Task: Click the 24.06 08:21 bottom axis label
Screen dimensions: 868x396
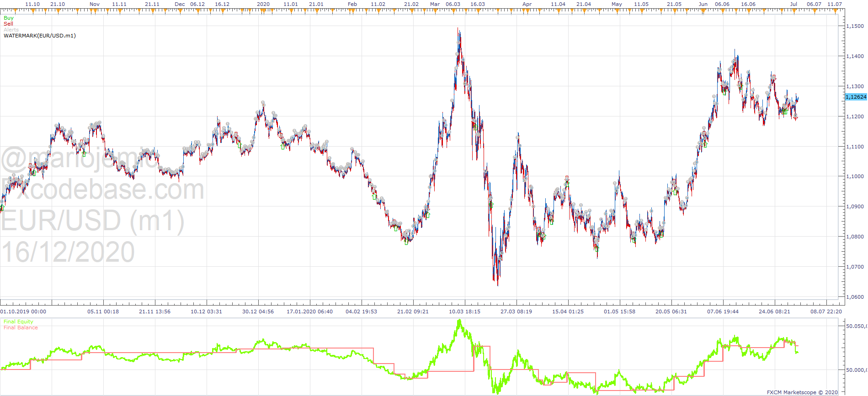Action: (x=775, y=312)
